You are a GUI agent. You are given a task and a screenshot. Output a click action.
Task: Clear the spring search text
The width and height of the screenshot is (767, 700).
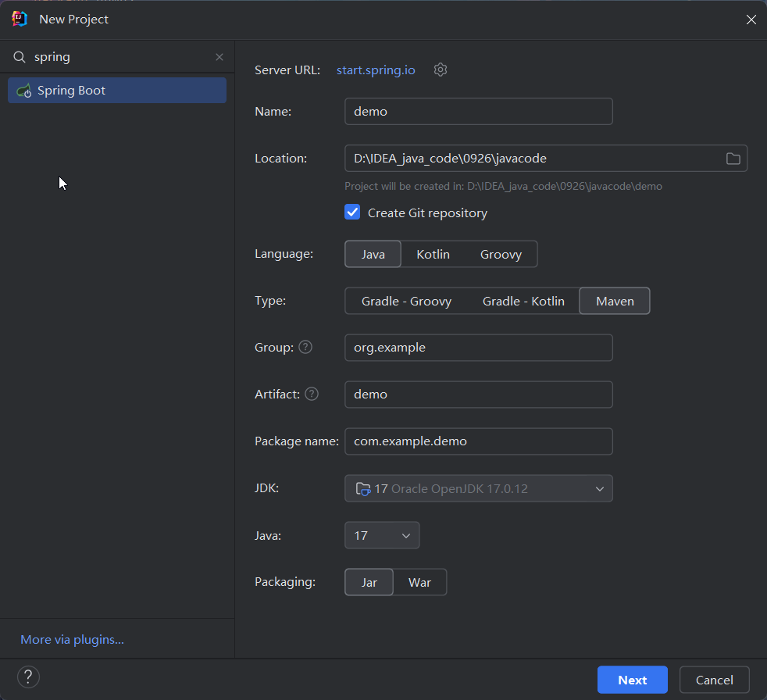coord(219,57)
